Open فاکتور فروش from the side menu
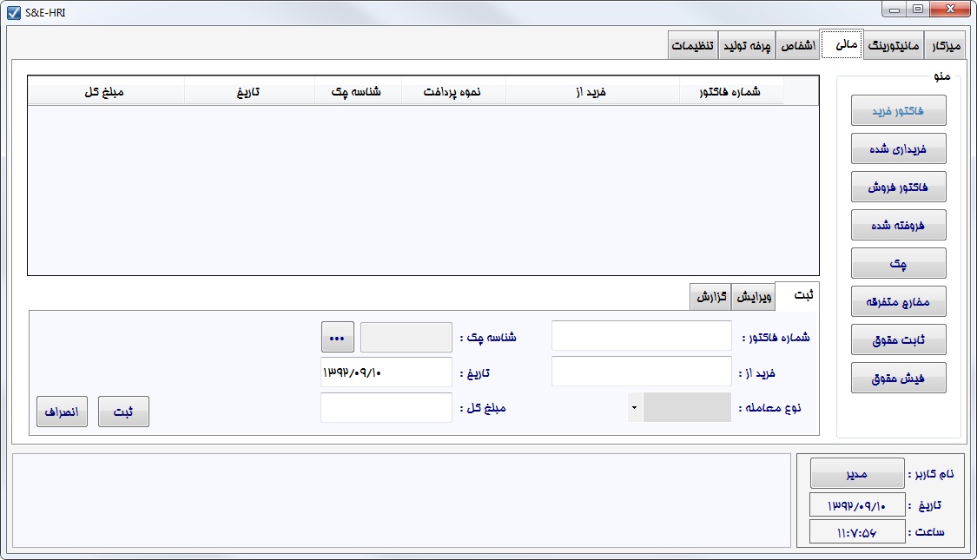This screenshot has height=560, width=977. [x=899, y=187]
